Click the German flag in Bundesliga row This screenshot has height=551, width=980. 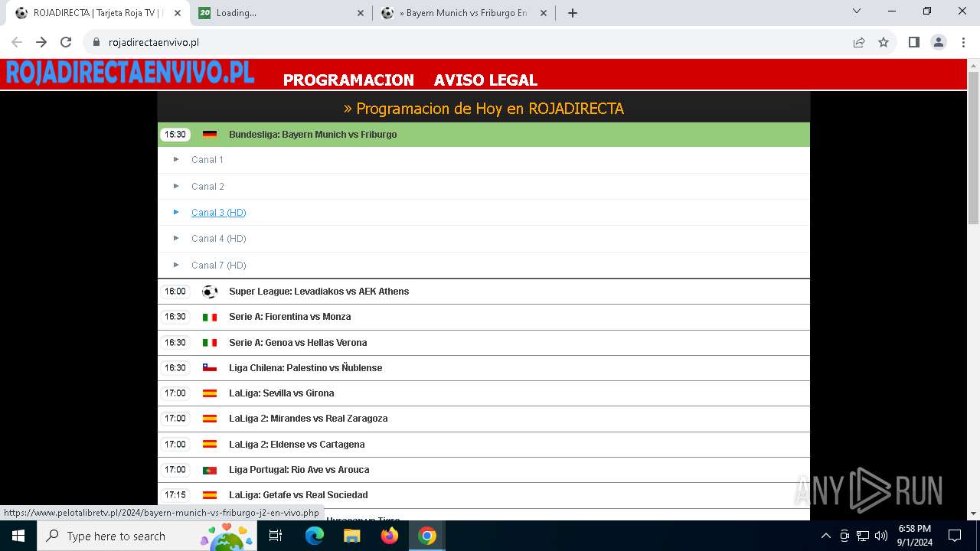(x=210, y=135)
